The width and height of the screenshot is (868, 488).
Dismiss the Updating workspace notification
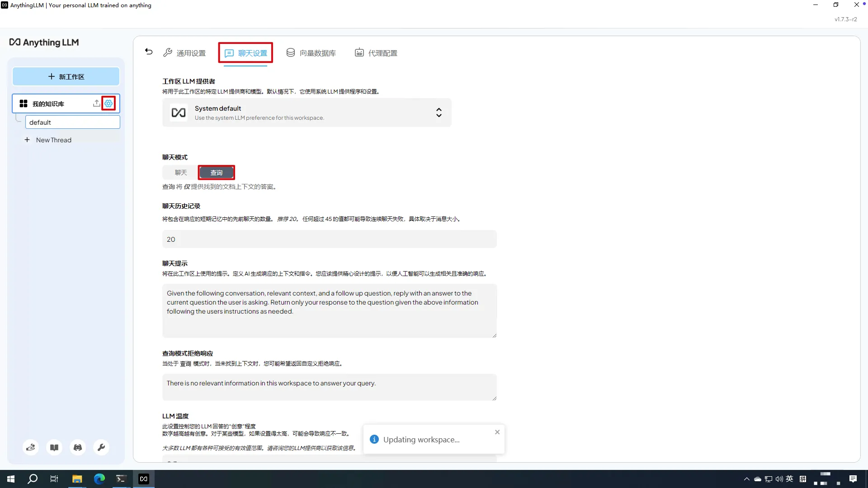[x=497, y=432]
